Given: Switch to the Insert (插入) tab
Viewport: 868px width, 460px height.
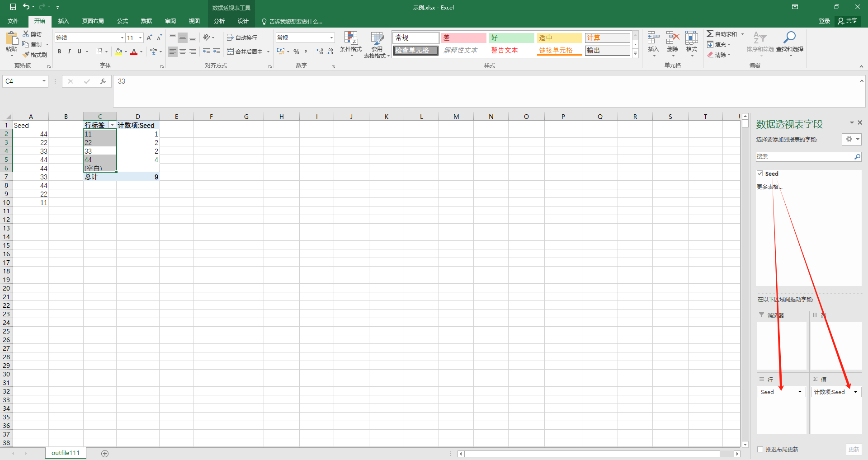Looking at the screenshot, I should point(63,21).
